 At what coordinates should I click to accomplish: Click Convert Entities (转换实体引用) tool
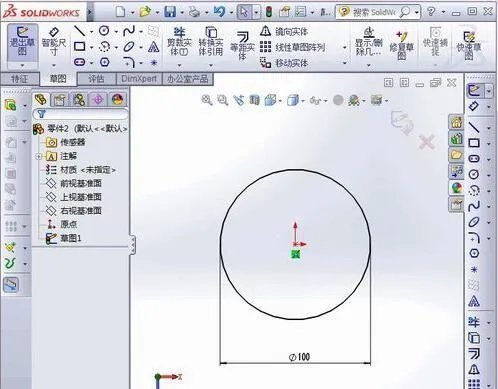(211, 42)
